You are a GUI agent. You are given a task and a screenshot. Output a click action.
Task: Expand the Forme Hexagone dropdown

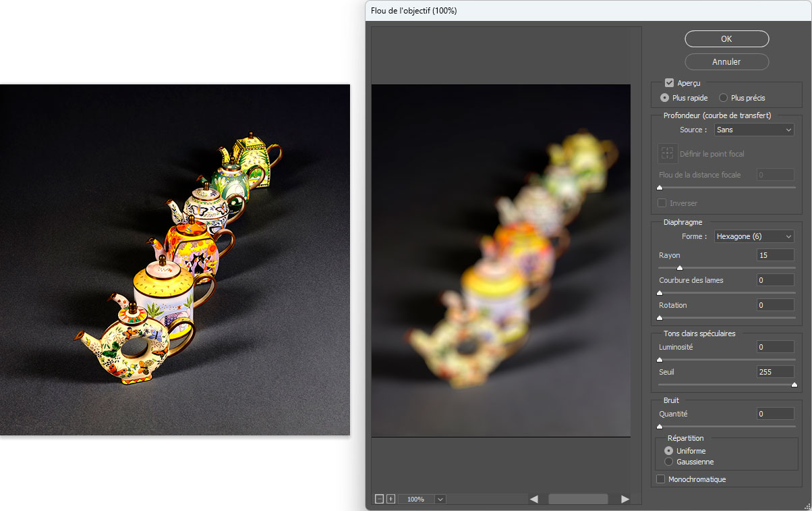tap(753, 236)
